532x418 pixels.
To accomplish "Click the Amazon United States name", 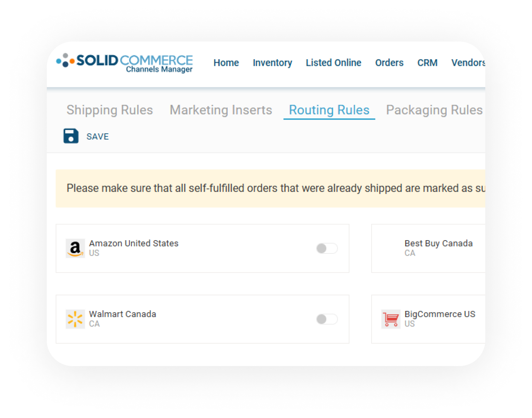I will tap(134, 243).
